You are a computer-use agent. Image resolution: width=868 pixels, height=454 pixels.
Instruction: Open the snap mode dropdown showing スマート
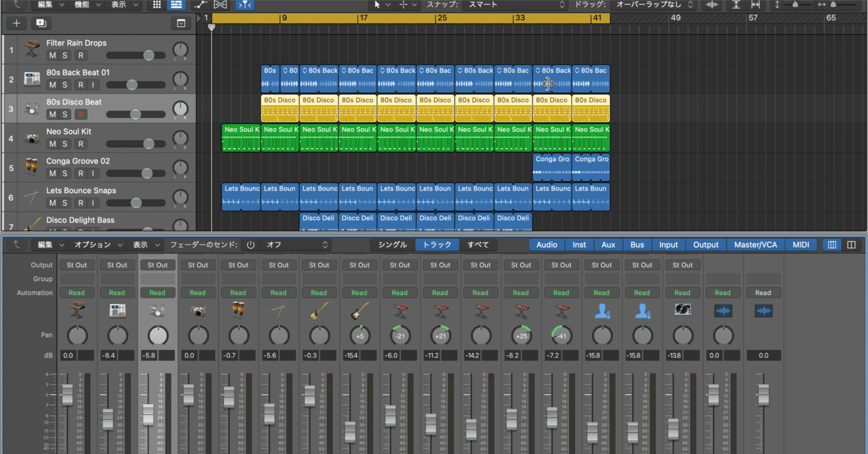[x=515, y=5]
